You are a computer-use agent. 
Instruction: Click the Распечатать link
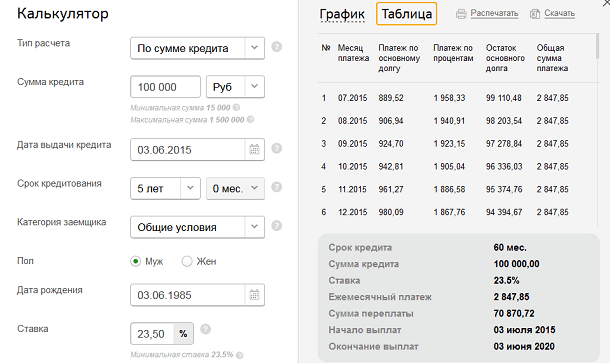click(494, 13)
